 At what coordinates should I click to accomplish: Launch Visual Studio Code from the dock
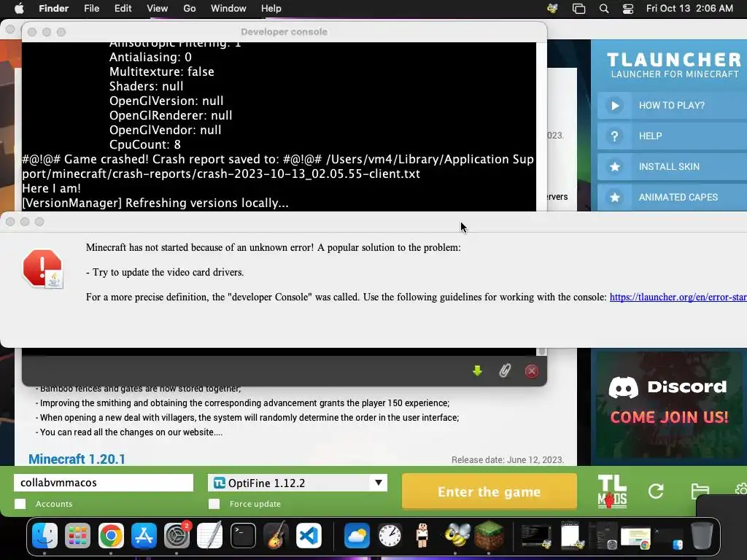point(309,535)
